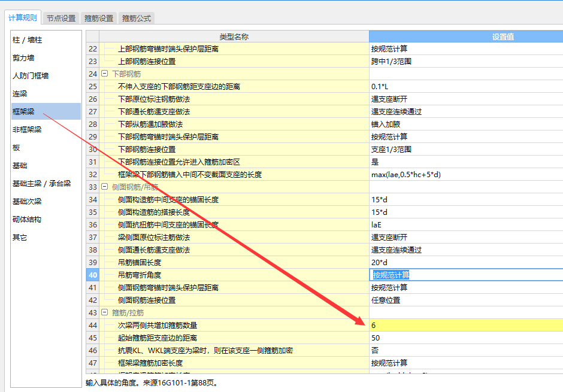Click the 15*d value in row 35
Screen dimensions: 563x392
466,212
